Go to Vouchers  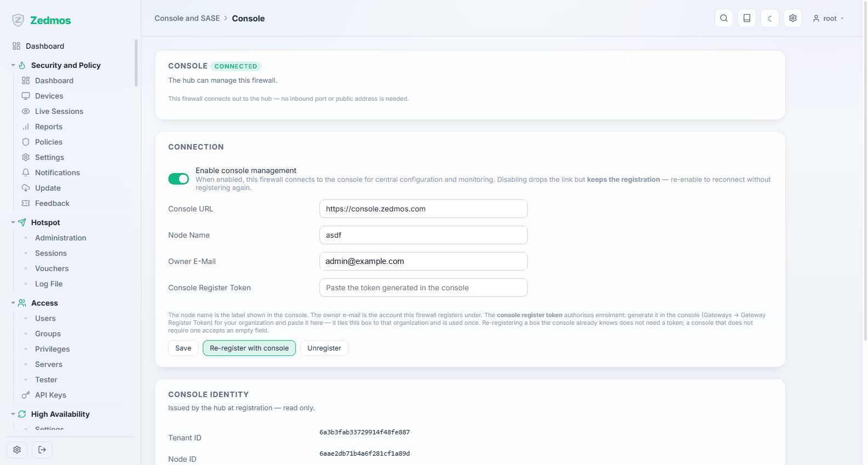tap(52, 268)
